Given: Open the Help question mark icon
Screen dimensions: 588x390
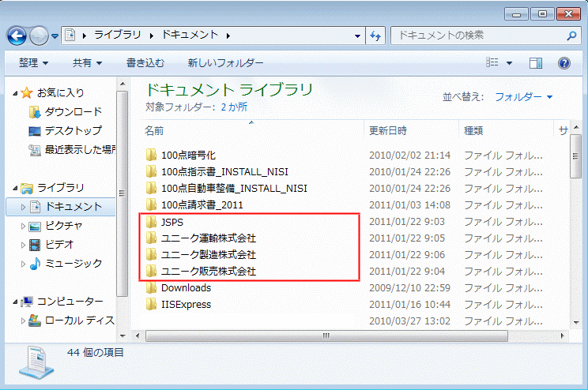Looking at the screenshot, I should (x=564, y=62).
